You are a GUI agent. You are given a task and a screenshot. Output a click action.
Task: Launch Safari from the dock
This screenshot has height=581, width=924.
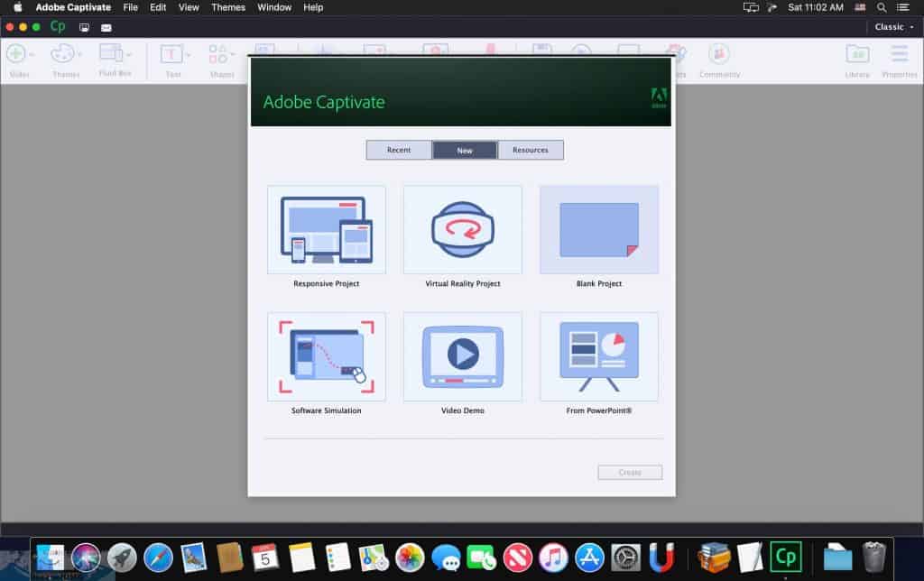click(158, 558)
